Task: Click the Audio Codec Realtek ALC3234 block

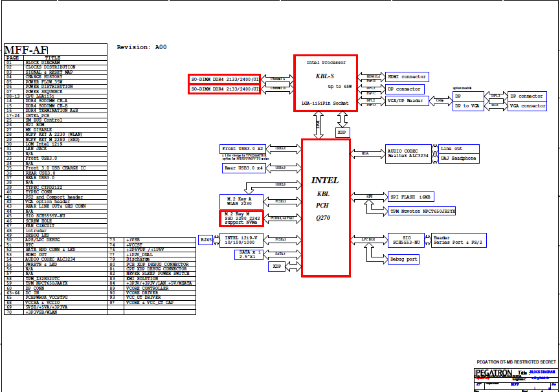Action: click(406, 153)
